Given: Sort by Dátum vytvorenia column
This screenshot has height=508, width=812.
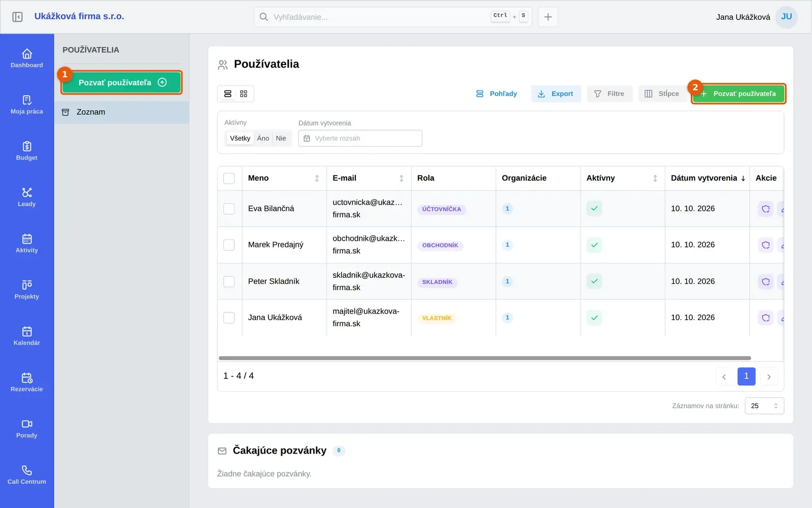Looking at the screenshot, I should [708, 178].
